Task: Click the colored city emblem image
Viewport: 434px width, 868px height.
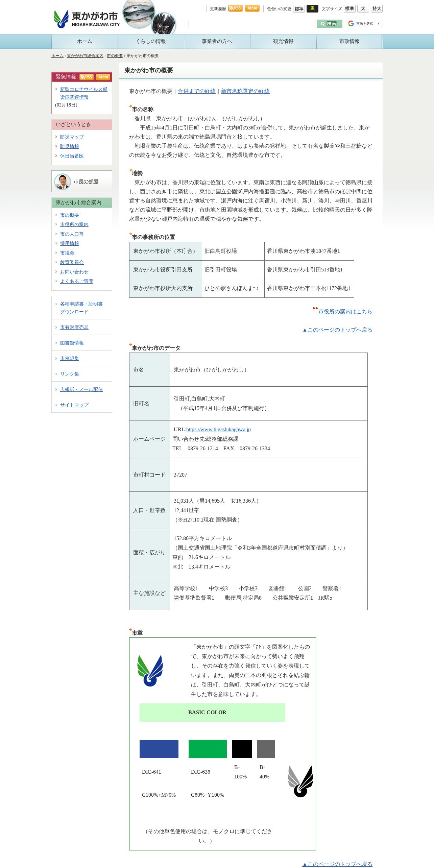Action: 150,670
